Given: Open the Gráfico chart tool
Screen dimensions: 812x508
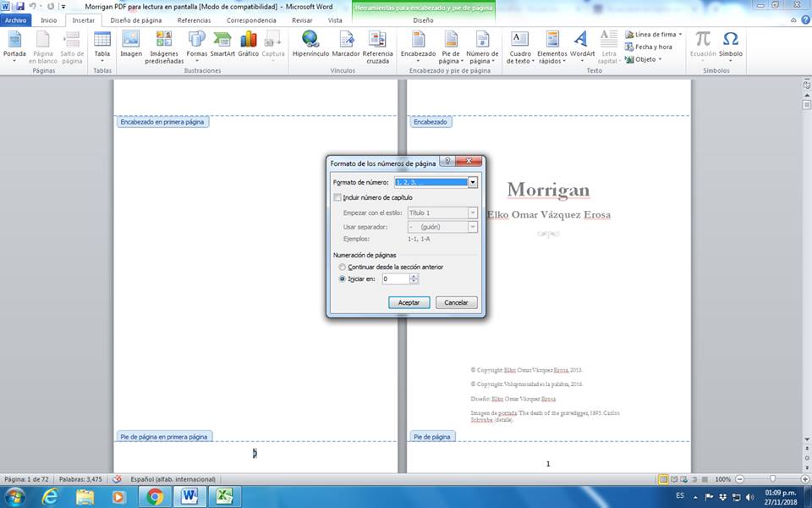Looking at the screenshot, I should tap(248, 43).
